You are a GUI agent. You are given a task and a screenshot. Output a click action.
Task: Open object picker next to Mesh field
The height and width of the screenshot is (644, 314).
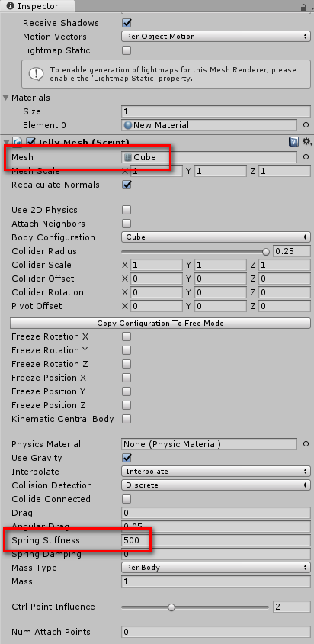pos(306,157)
